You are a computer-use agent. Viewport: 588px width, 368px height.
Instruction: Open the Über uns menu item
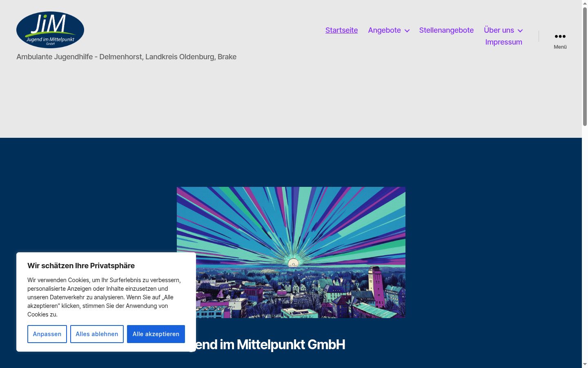[x=499, y=30]
